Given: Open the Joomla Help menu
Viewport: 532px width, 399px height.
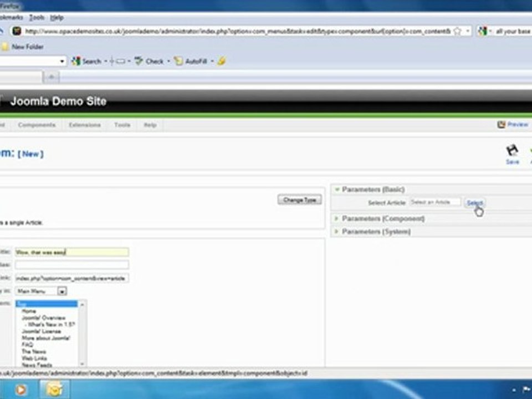Looking at the screenshot, I should point(150,125).
